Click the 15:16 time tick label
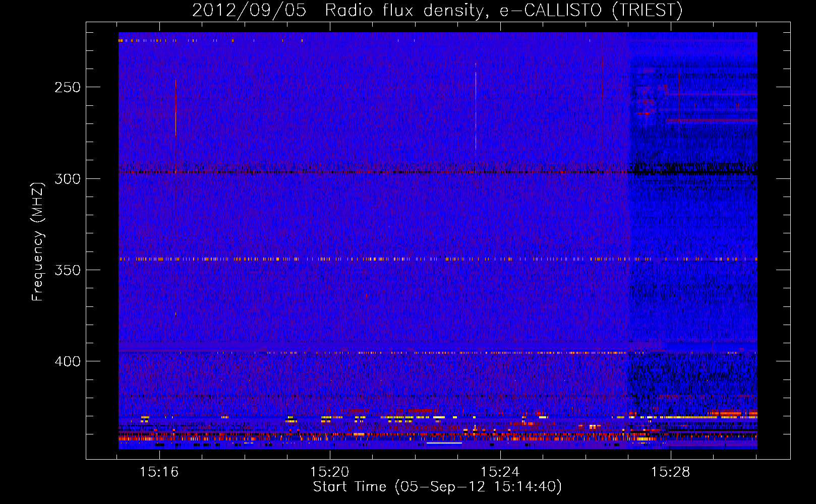This screenshot has width=816, height=504. click(159, 472)
